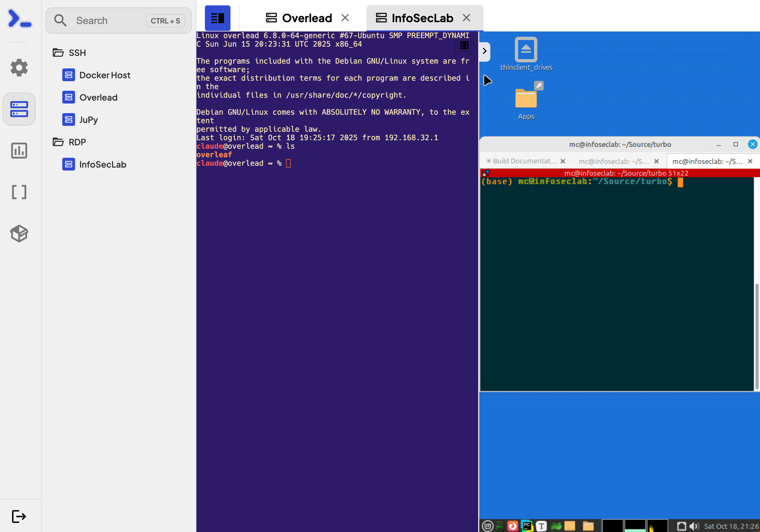760x532 pixels.
Task: Open the Snippets panel in the sidebar
Action: 19,192
